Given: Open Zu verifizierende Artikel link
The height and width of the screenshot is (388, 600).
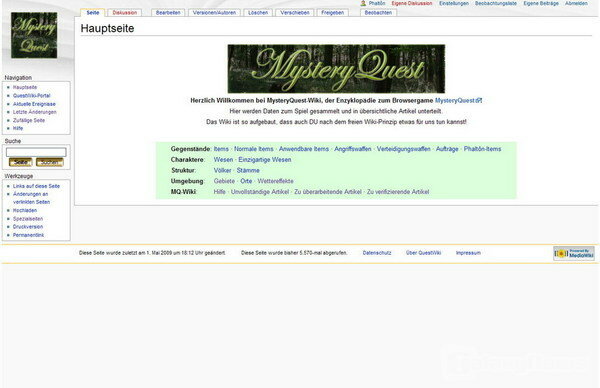Looking at the screenshot, I should (x=398, y=192).
